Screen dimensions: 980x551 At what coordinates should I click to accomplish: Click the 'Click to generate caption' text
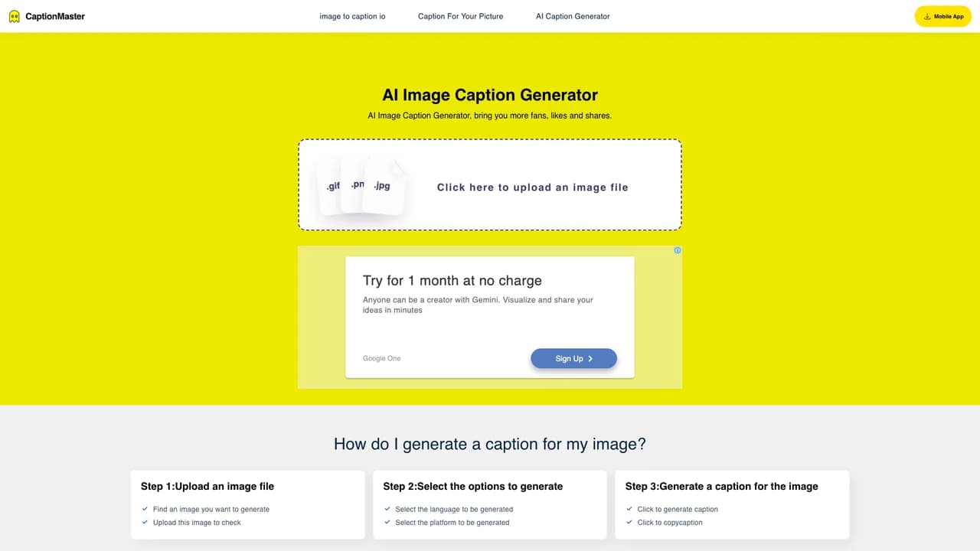[x=678, y=509]
